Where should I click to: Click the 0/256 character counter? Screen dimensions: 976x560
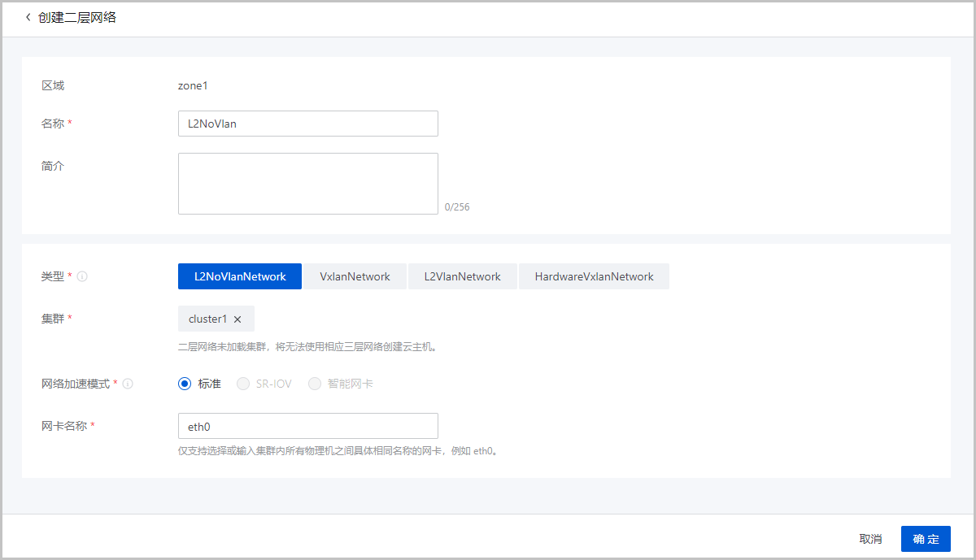point(457,207)
